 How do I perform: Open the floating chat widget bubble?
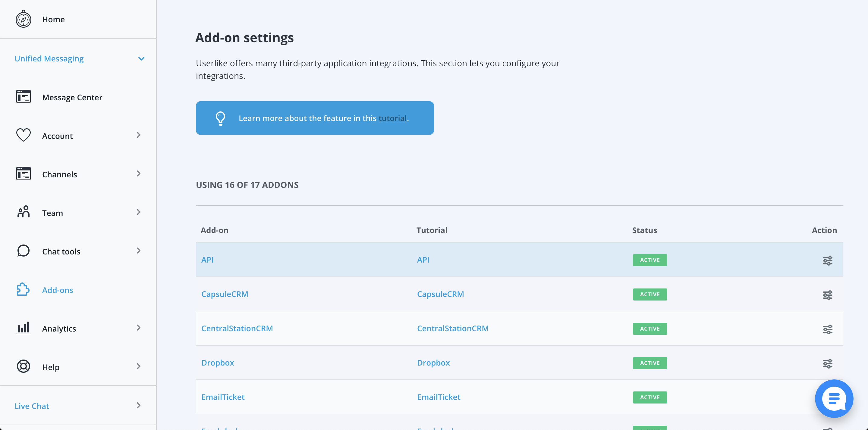tap(834, 398)
